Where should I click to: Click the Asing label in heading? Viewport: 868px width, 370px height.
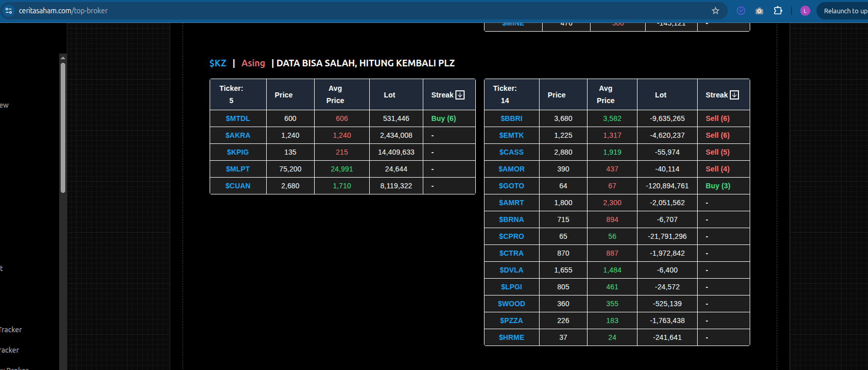pyautogui.click(x=253, y=63)
